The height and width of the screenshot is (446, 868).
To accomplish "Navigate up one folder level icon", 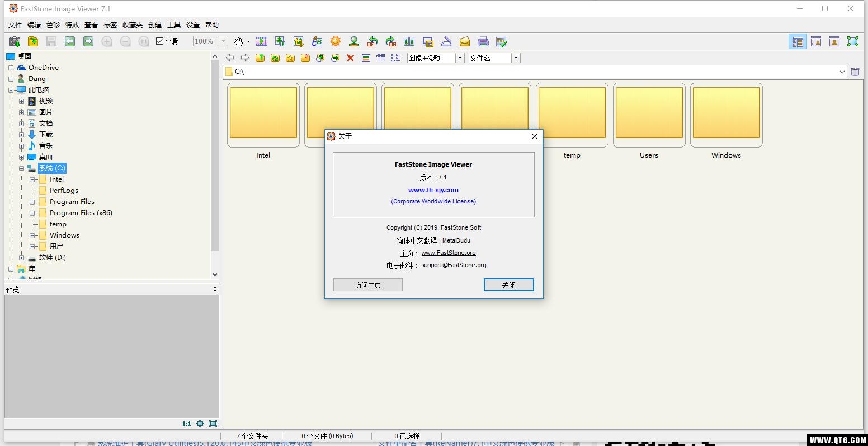I will (260, 58).
